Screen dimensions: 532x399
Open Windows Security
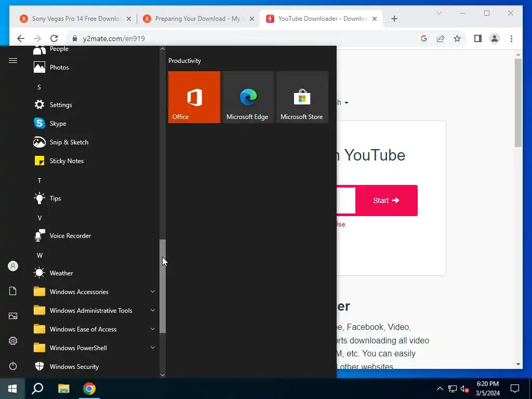pyautogui.click(x=95, y=366)
